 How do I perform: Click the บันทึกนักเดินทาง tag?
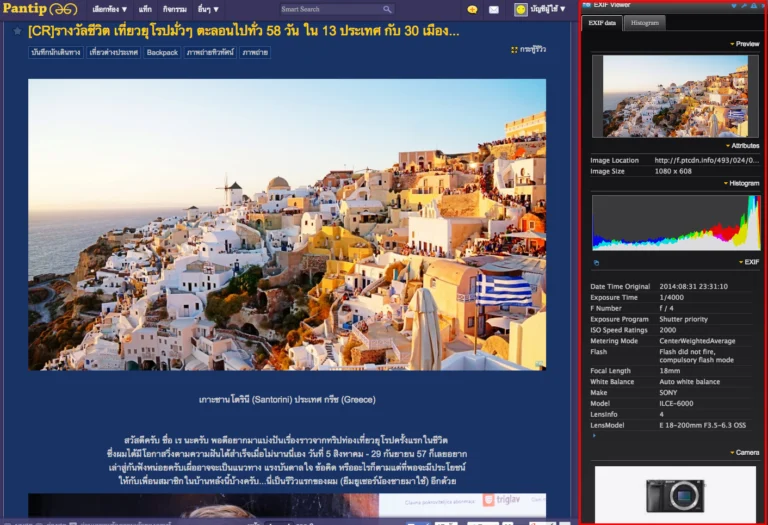pos(56,52)
